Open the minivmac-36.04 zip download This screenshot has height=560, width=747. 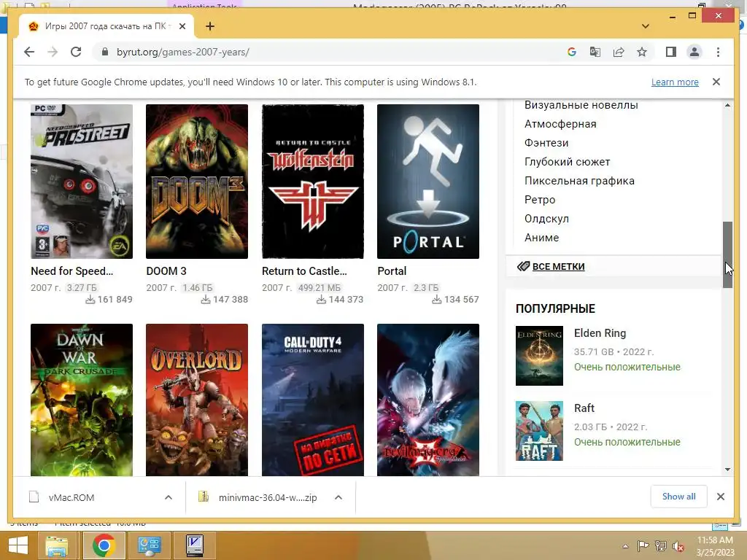click(258, 497)
